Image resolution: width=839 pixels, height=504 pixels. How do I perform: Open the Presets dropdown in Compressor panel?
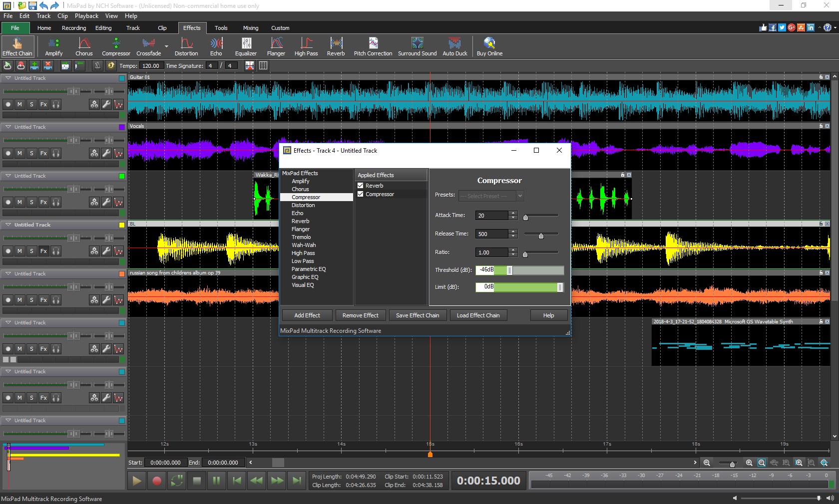[520, 196]
